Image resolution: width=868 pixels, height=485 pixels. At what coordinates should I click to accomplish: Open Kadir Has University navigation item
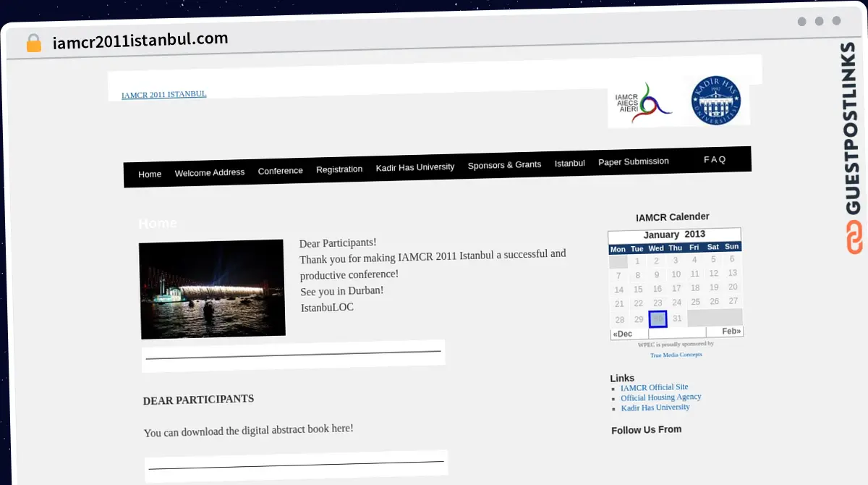tap(415, 167)
